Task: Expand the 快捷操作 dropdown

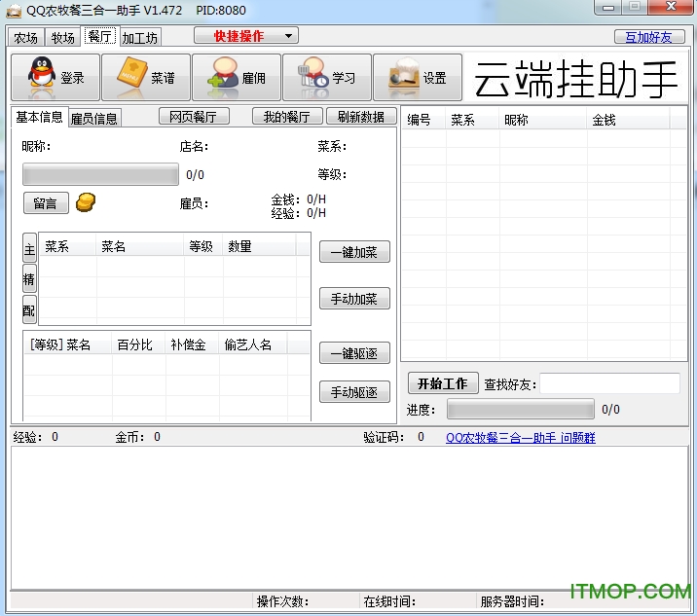Action: pyautogui.click(x=246, y=36)
